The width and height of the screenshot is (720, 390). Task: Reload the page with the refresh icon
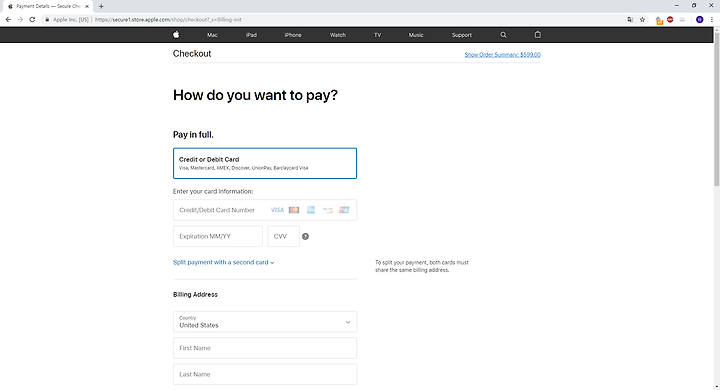tap(32, 19)
